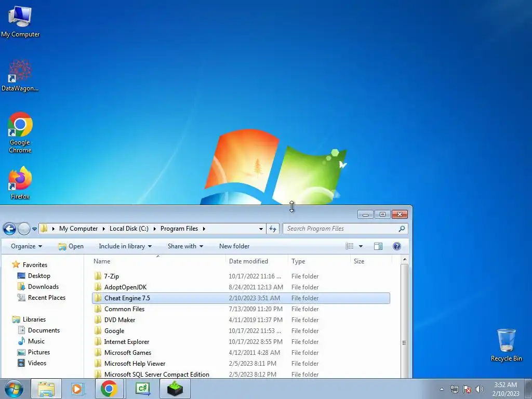
Task: Click the Explorer help icon
Action: pyautogui.click(x=396, y=246)
